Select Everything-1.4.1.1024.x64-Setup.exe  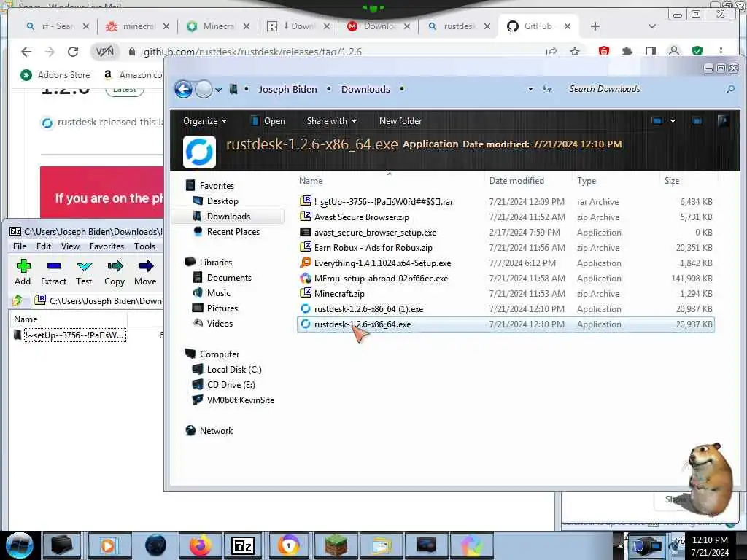[x=506, y=262]
